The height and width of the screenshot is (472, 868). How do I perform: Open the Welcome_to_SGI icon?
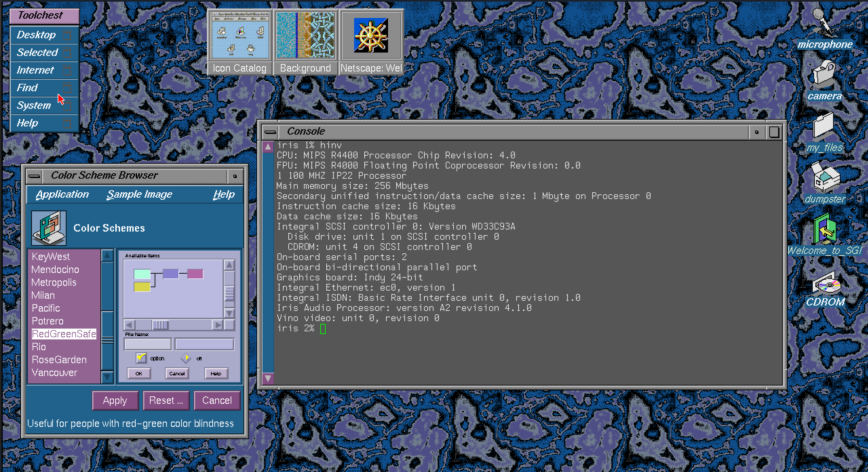[x=825, y=230]
